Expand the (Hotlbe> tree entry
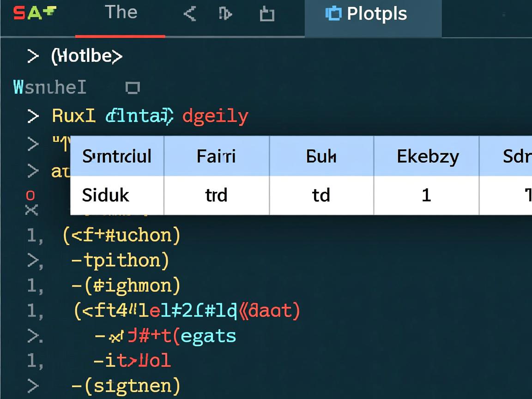Image resolution: width=532 pixels, height=399 pixels. tap(33, 56)
